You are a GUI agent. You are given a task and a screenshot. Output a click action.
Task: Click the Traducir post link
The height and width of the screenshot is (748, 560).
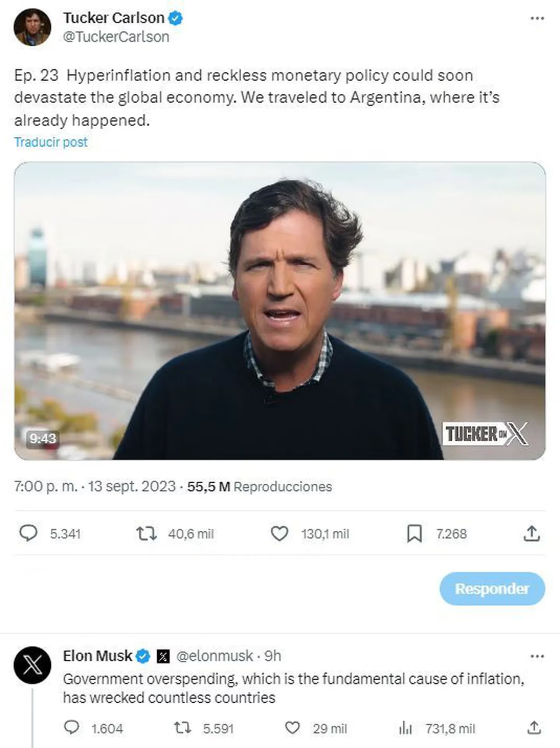(x=51, y=142)
